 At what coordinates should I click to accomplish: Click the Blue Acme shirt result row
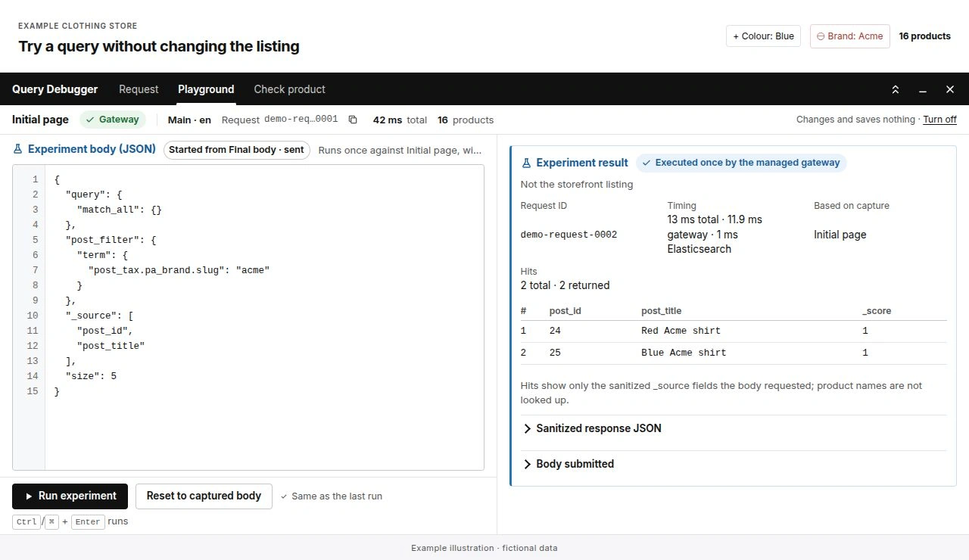[734, 353]
